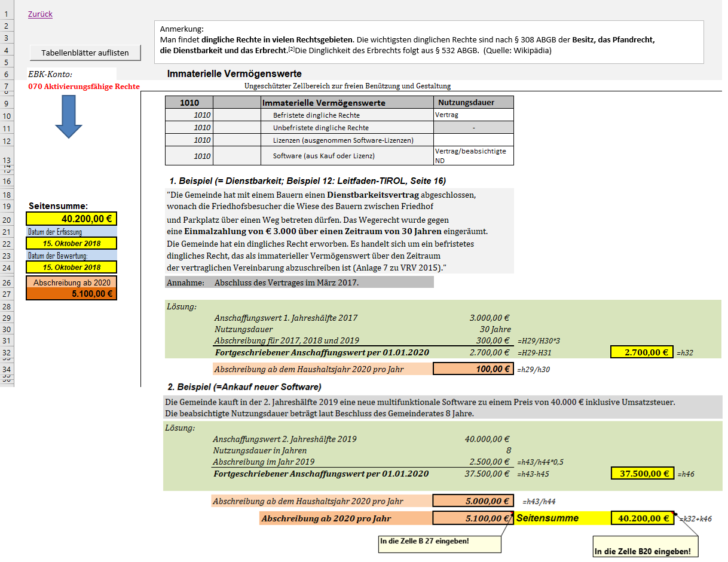The width and height of the screenshot is (728, 562).
Task: Click the =k32+k46 formula note
Action: point(697,520)
